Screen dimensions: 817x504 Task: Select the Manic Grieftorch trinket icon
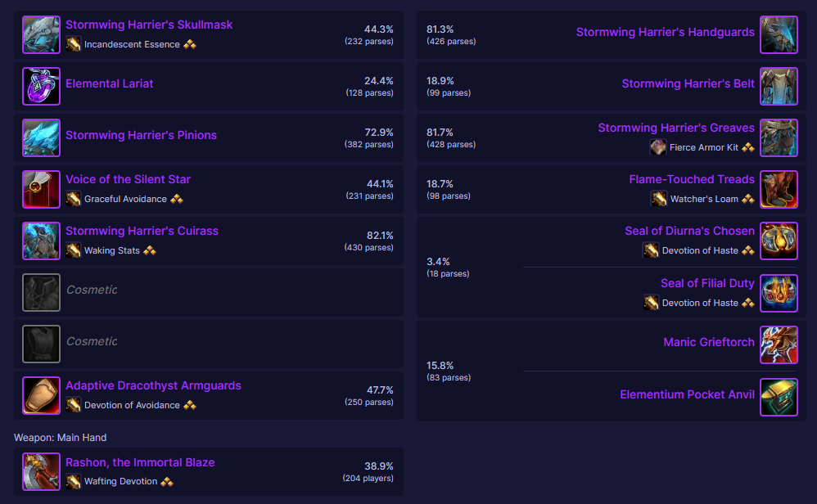click(779, 345)
